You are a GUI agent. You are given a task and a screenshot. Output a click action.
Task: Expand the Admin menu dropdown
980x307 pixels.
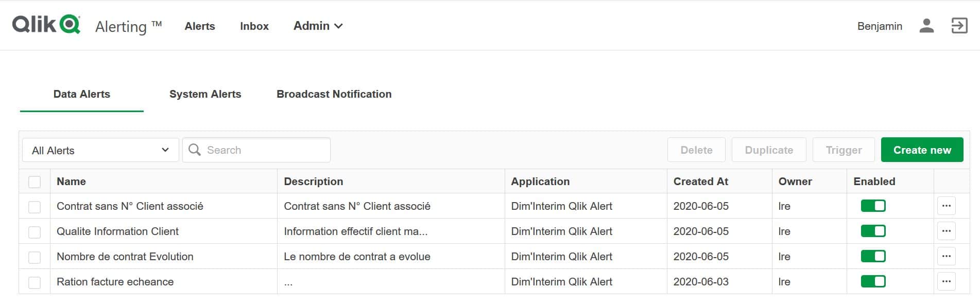click(x=318, y=26)
